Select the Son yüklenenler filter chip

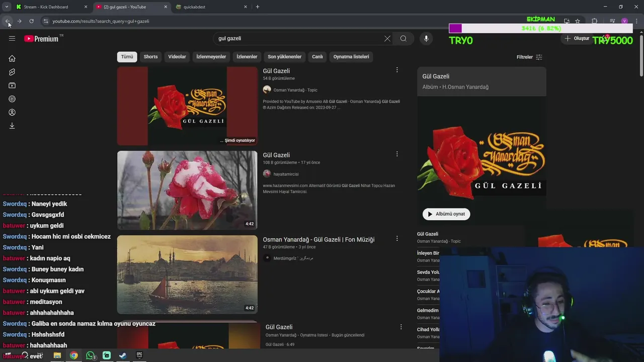[x=285, y=57]
